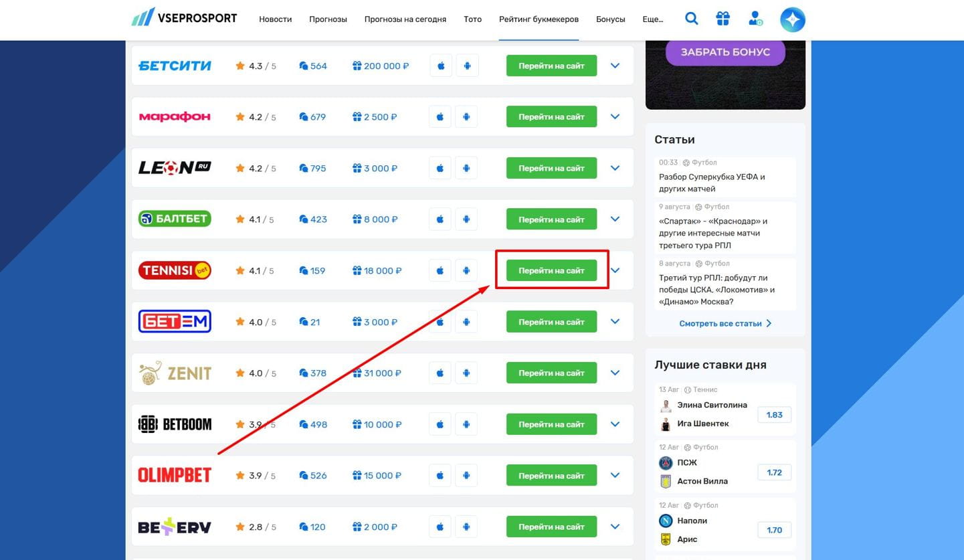Open the Еще… menu
The height and width of the screenshot is (560, 964).
point(653,19)
